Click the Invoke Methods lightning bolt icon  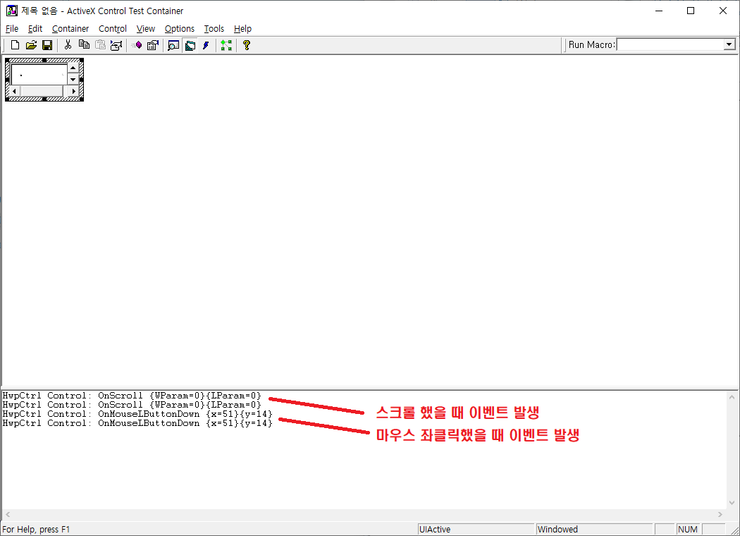tap(206, 45)
